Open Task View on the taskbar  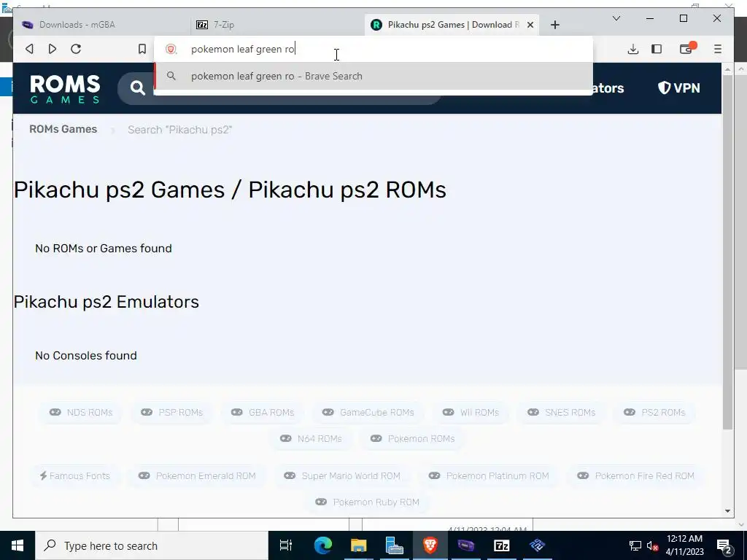(x=286, y=545)
